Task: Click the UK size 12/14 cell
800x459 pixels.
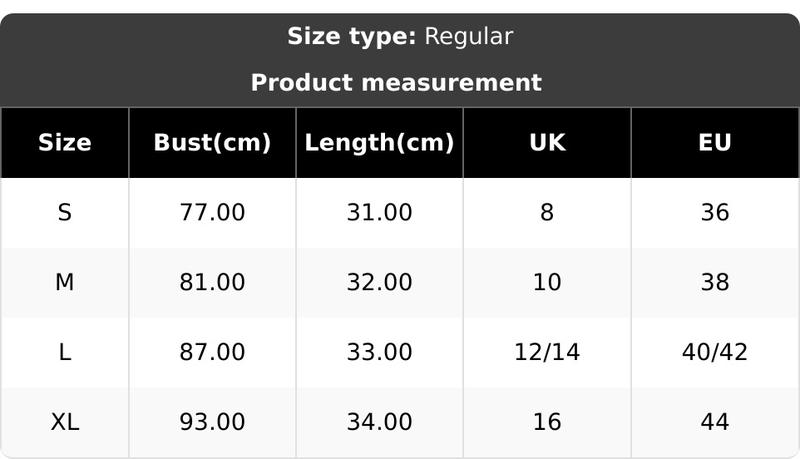Action: tap(547, 352)
